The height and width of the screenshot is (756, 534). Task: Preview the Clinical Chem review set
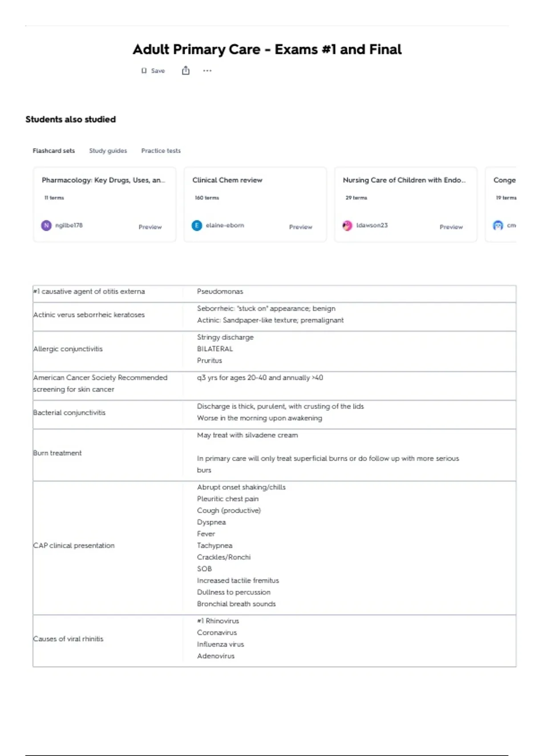[301, 227]
